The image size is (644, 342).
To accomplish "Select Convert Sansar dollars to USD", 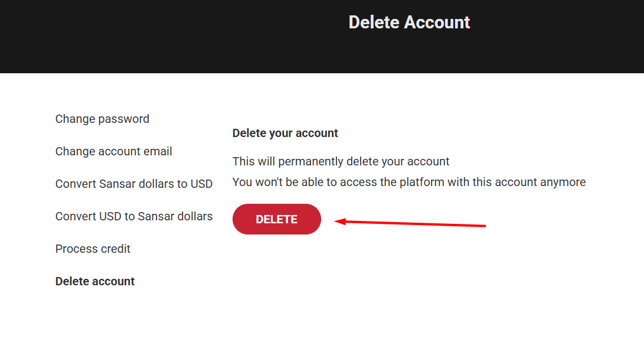I will point(133,184).
